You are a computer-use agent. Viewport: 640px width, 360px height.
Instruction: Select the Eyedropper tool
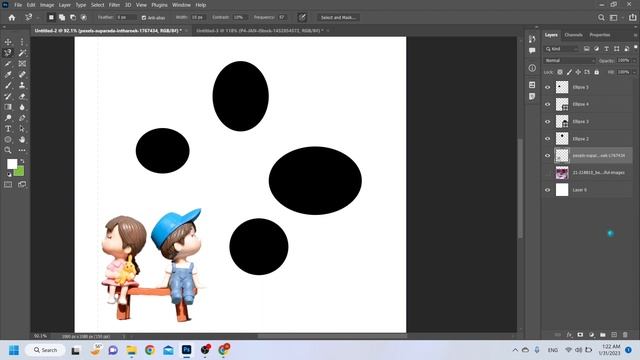[8, 74]
